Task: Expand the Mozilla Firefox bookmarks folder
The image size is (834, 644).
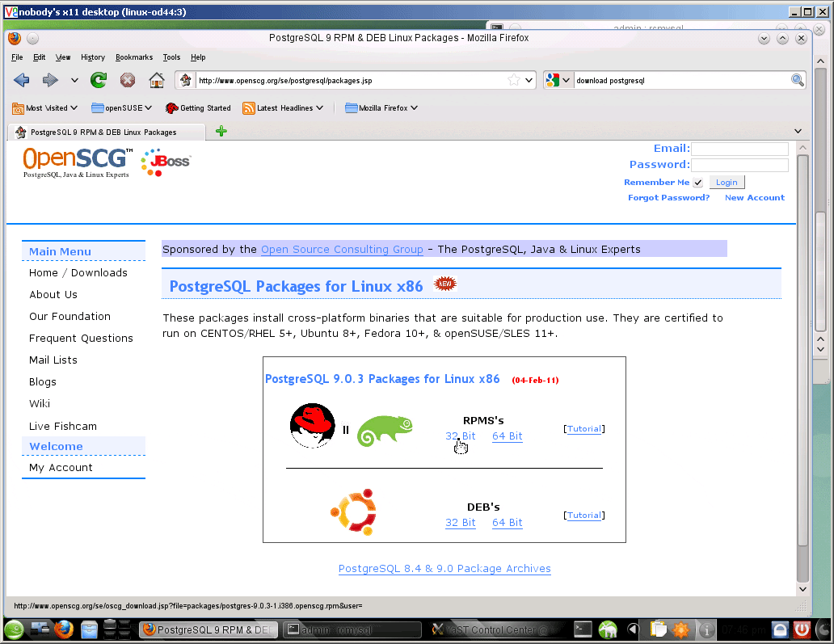Action: pos(381,108)
